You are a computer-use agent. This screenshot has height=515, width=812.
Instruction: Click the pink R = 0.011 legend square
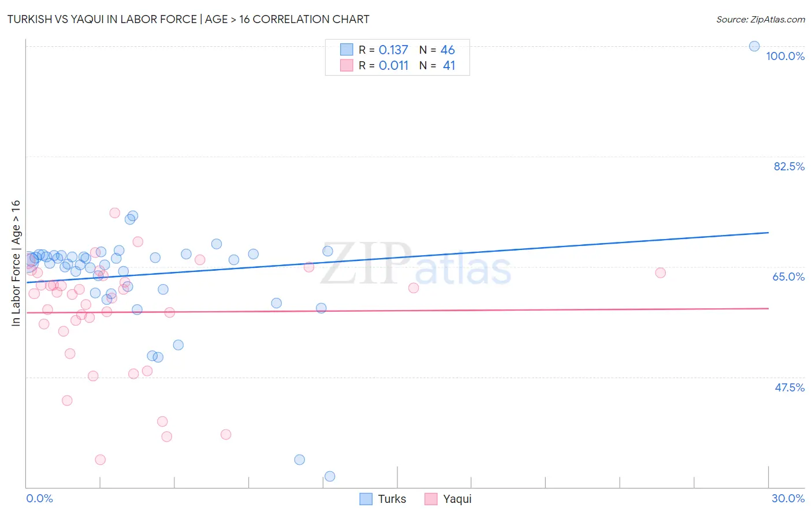click(x=347, y=65)
